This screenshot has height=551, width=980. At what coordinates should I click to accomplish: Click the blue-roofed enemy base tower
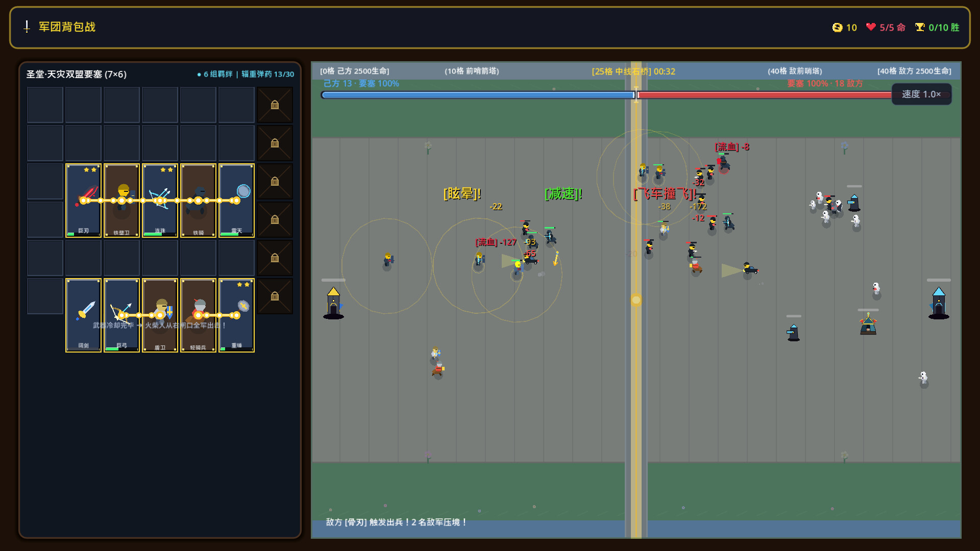[x=939, y=303]
